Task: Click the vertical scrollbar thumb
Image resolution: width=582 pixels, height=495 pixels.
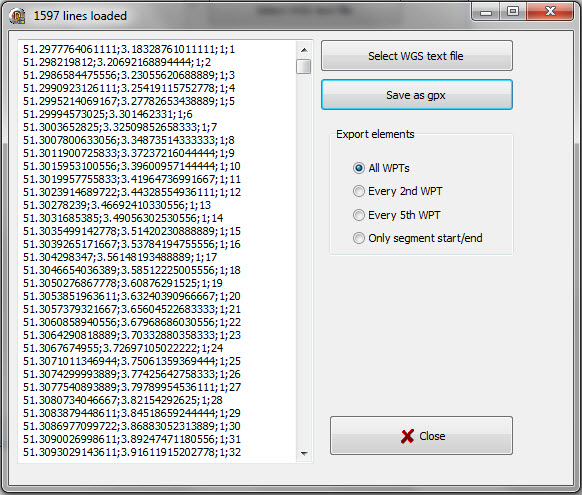Action: (304, 67)
